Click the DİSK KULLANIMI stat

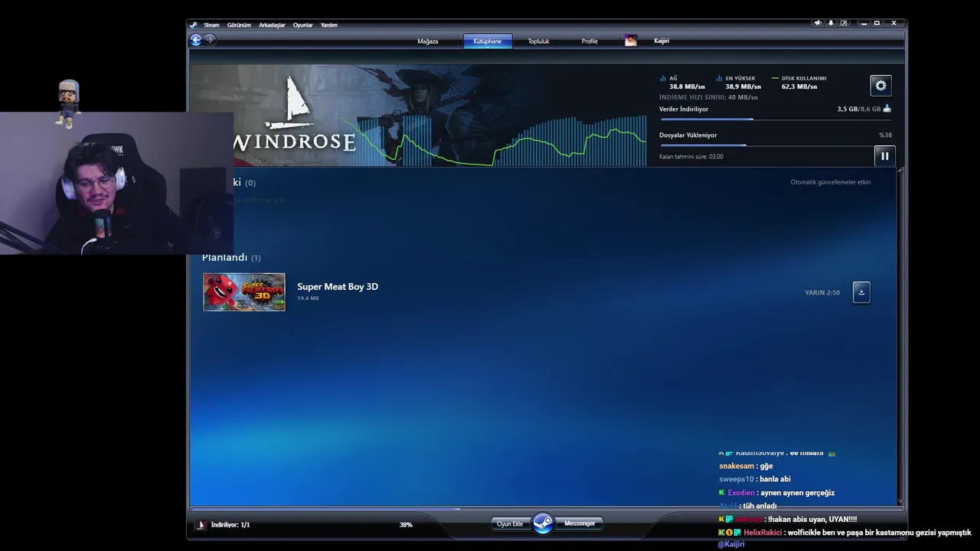tap(799, 83)
